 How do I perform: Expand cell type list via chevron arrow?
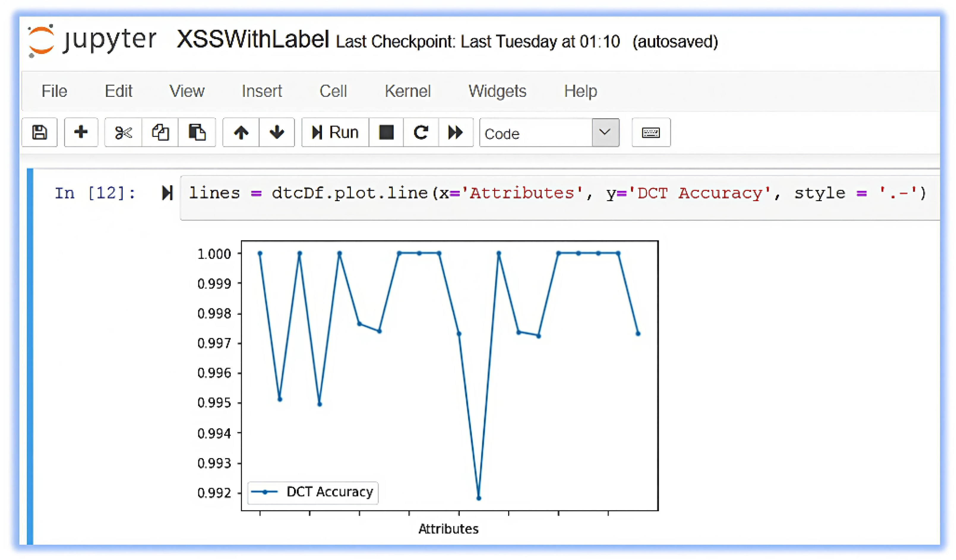605,132
